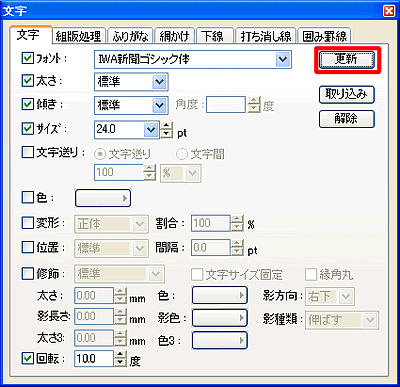Enable the 変形 checkbox
Viewport: 400px width, 387px height.
28,223
